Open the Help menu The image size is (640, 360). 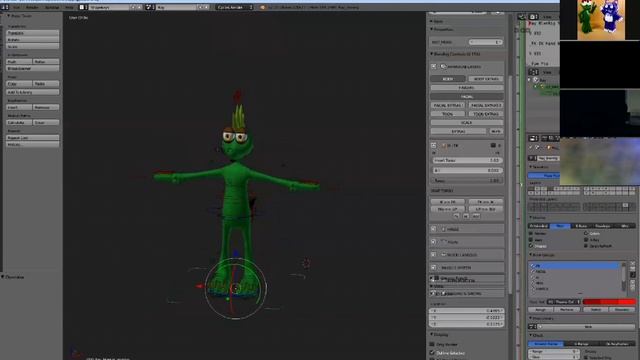click(69, 7)
